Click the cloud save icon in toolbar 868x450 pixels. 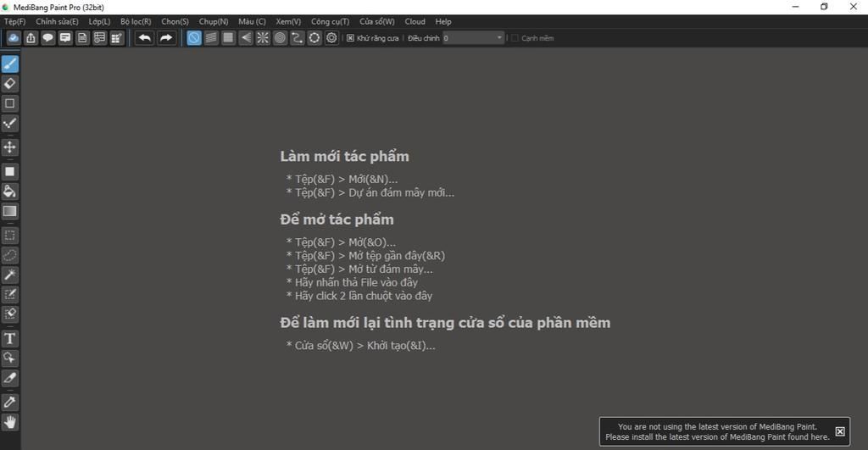point(14,37)
